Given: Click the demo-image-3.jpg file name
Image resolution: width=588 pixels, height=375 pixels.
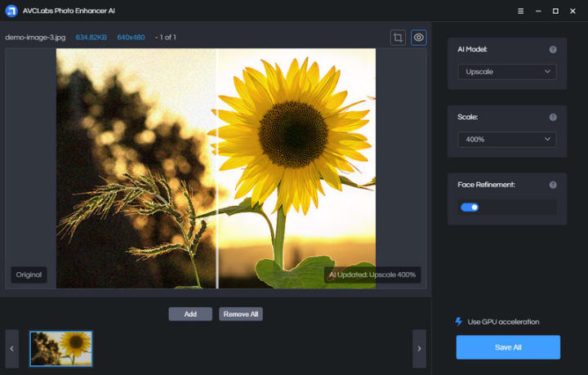Looking at the screenshot, I should (35, 38).
